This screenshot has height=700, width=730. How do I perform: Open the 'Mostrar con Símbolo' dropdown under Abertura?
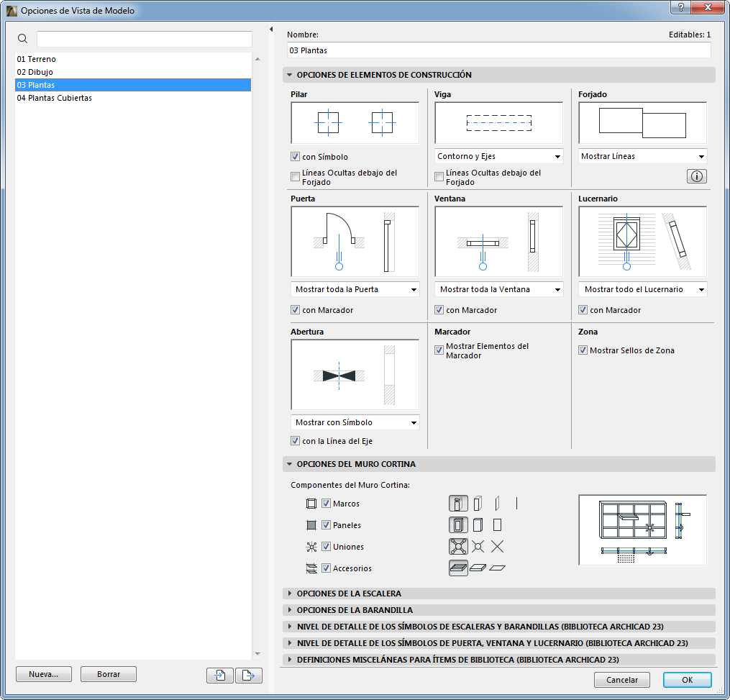(x=355, y=422)
